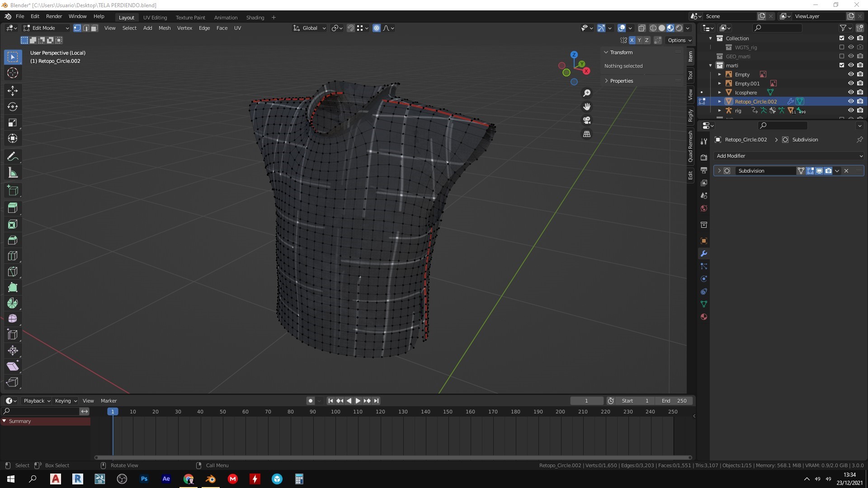Choose the Extrude Region tool
Screen dimensions: 868x488
click(x=13, y=208)
